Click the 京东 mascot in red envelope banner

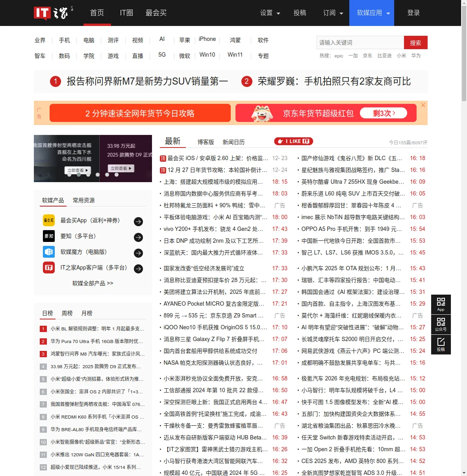point(262,113)
